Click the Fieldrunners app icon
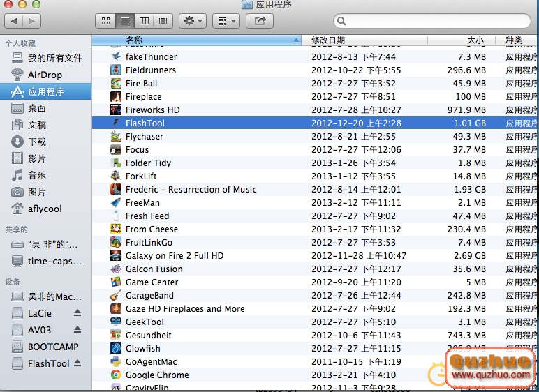 click(116, 70)
